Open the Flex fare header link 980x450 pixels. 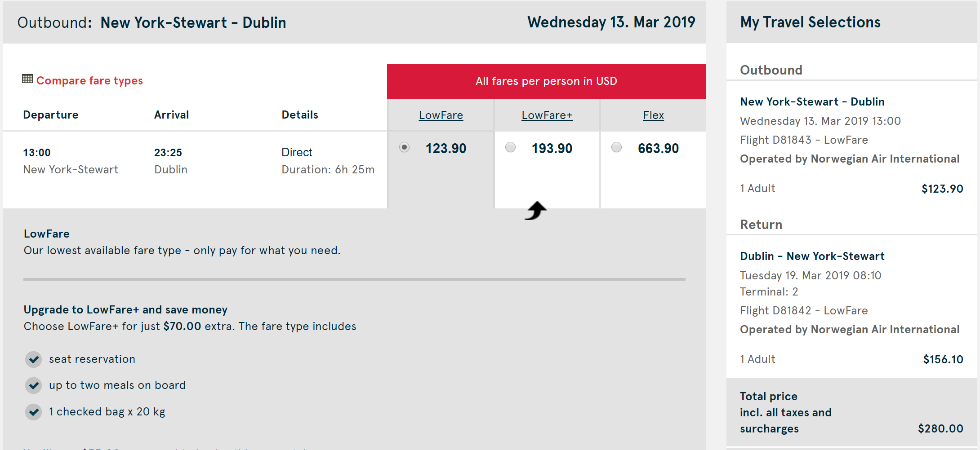653,115
